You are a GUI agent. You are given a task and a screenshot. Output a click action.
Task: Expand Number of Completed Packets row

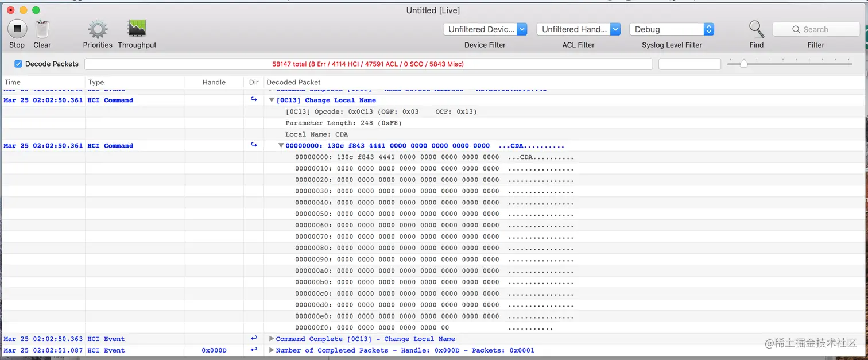click(272, 350)
